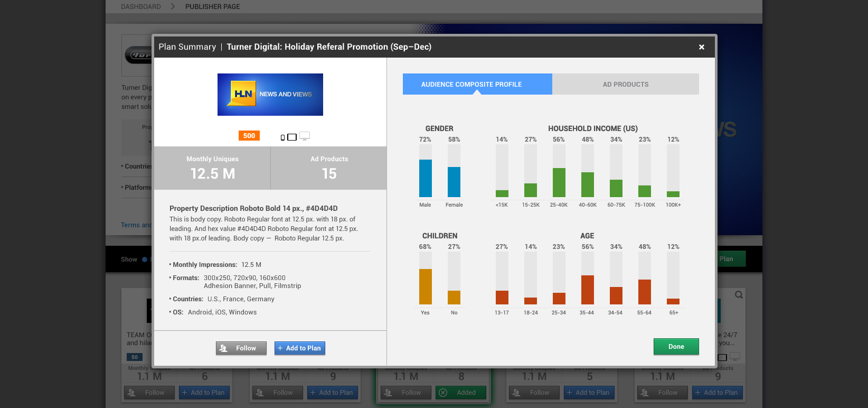The width and height of the screenshot is (868, 408).
Task: Click the 'OS: Android, iOS, Windows' line
Action: 213,312
